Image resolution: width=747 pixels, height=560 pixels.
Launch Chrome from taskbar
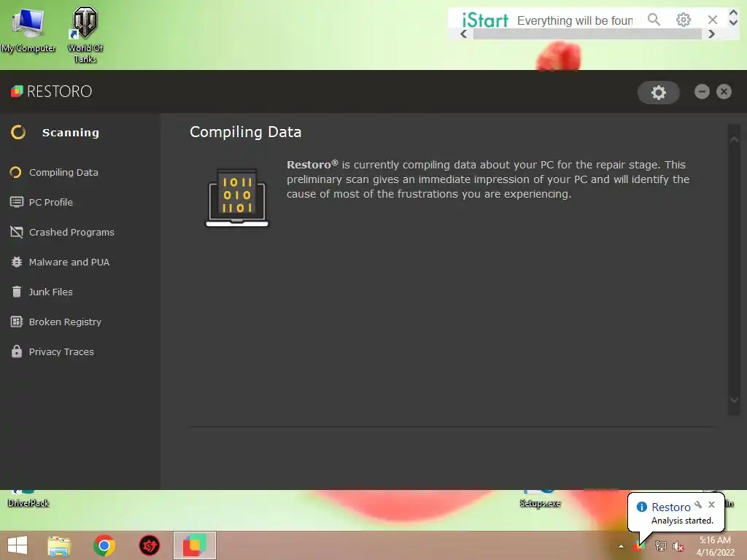tap(104, 545)
